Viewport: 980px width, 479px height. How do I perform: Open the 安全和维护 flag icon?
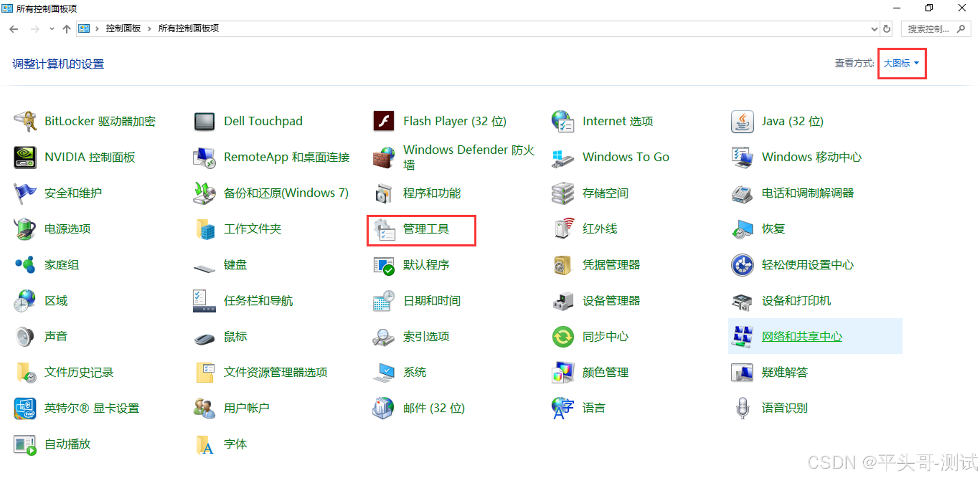(x=25, y=193)
